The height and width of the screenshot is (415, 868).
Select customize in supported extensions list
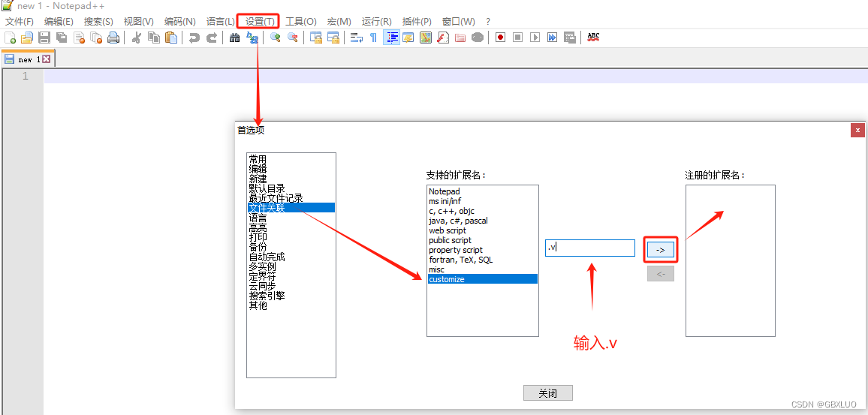(483, 279)
